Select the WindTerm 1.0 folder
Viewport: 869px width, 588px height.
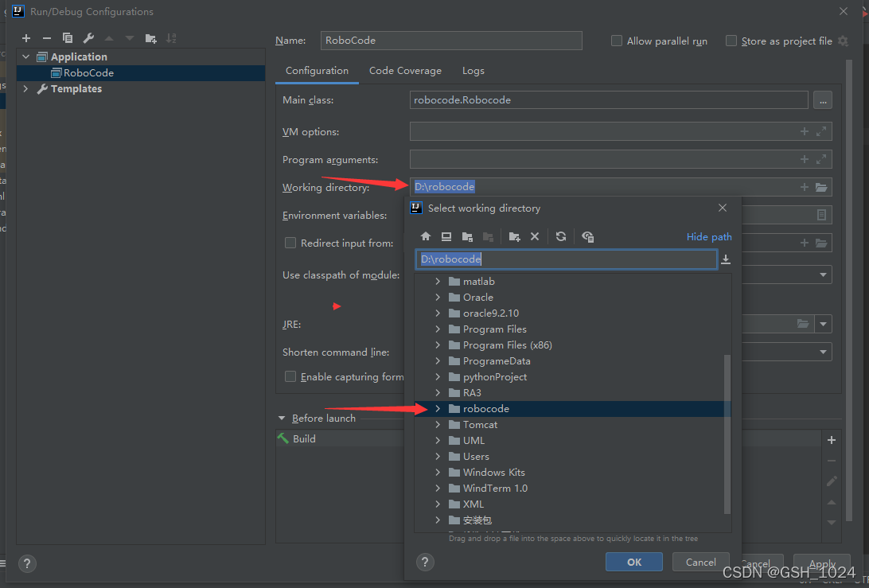(495, 489)
